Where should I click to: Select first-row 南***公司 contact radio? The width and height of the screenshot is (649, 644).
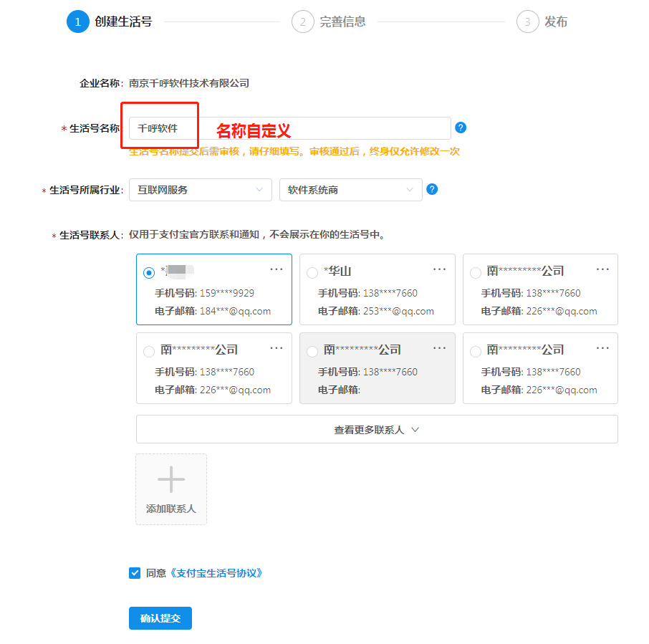[x=476, y=273]
